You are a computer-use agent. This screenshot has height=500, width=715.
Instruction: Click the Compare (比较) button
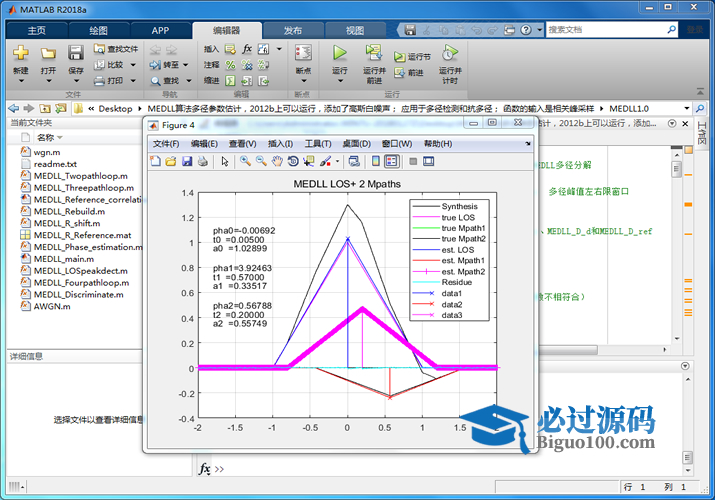[x=115, y=65]
